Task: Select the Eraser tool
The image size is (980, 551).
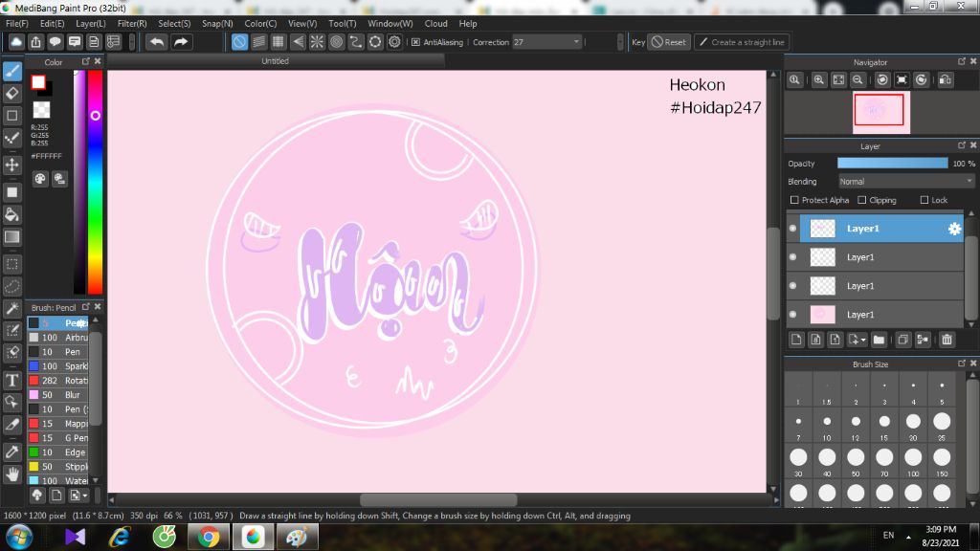Action: [x=12, y=94]
